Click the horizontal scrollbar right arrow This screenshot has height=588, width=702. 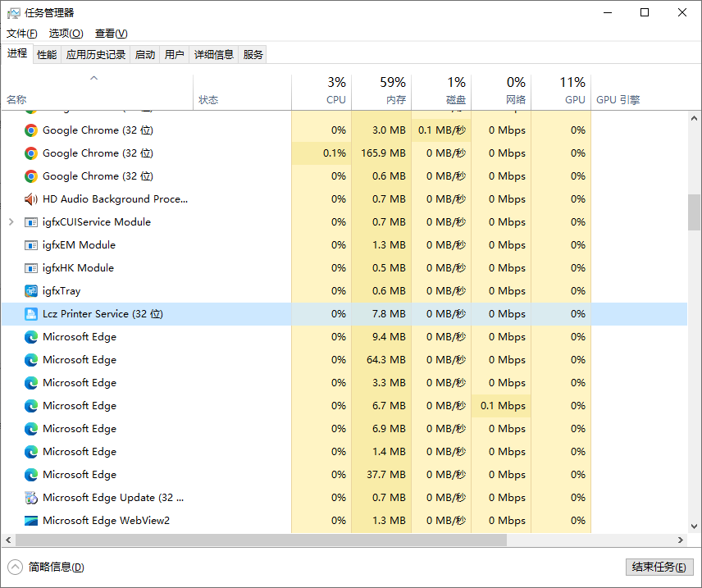coord(681,540)
